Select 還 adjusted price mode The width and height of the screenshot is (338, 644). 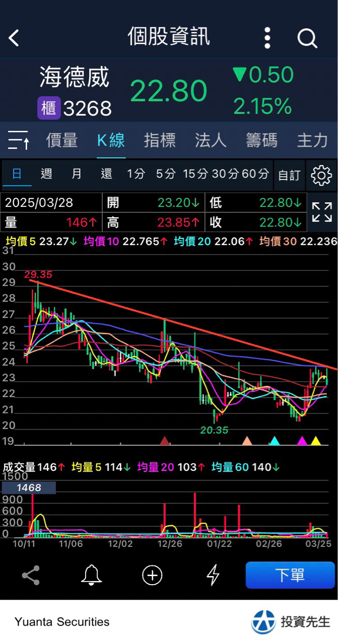click(106, 174)
